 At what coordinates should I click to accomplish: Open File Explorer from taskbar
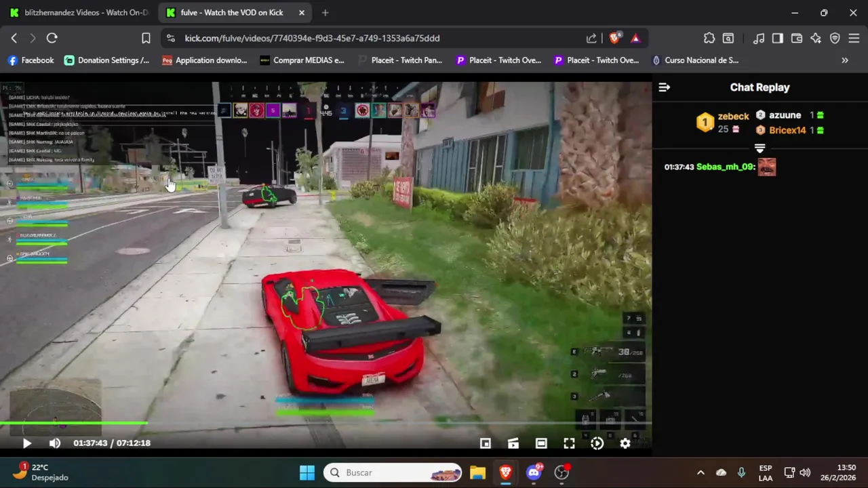coord(477,472)
